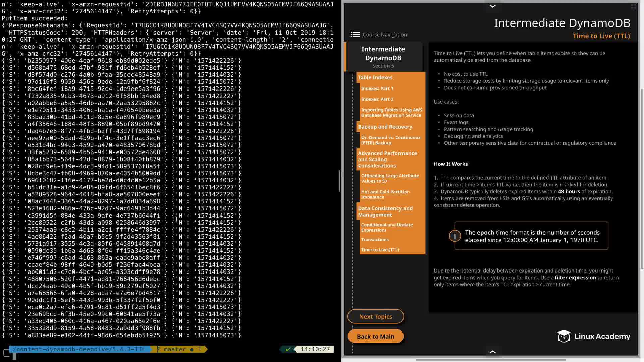Open the Indexes: Part 1 lesson

(377, 88)
